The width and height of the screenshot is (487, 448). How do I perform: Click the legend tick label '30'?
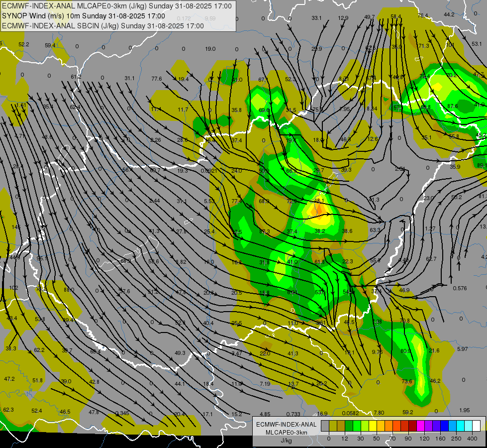pos(361,439)
